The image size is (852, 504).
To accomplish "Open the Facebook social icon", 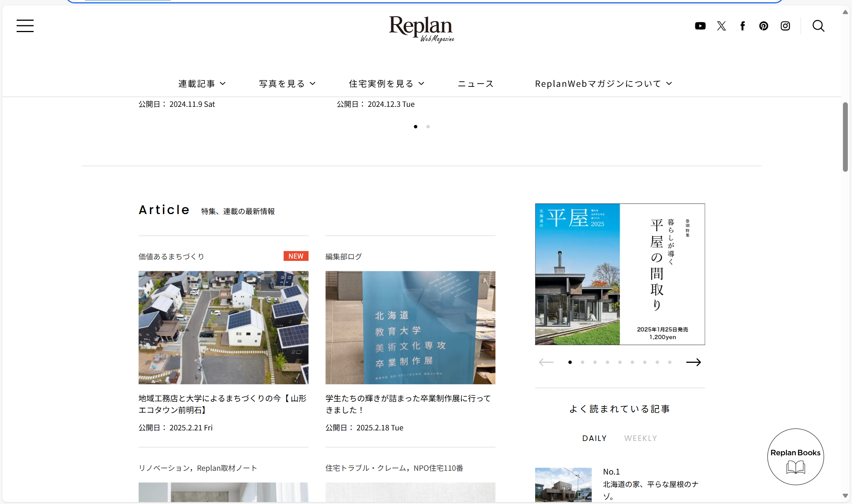I will 742,26.
